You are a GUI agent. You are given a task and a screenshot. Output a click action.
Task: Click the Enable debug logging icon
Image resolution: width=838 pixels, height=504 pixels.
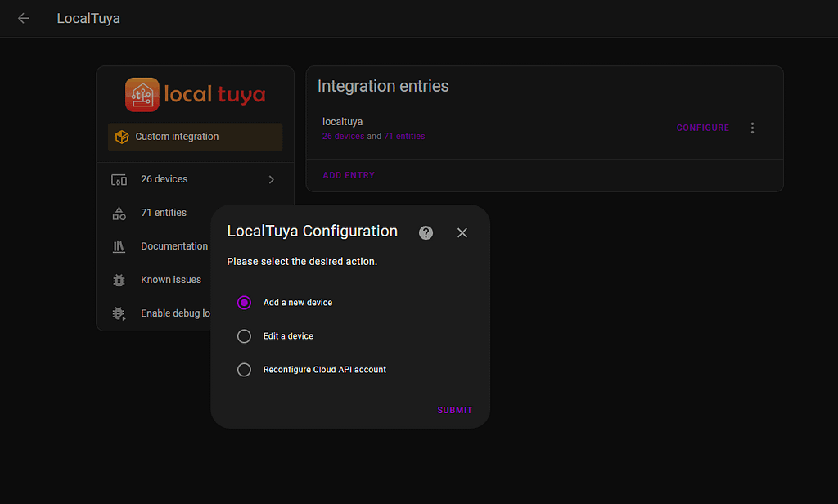[119, 313]
